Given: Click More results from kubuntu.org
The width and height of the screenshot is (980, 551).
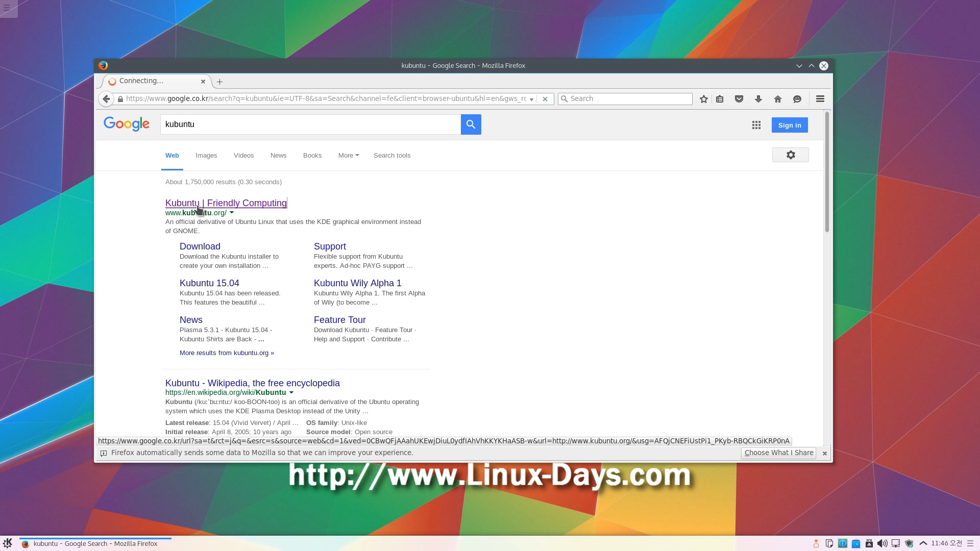Looking at the screenshot, I should coord(227,353).
